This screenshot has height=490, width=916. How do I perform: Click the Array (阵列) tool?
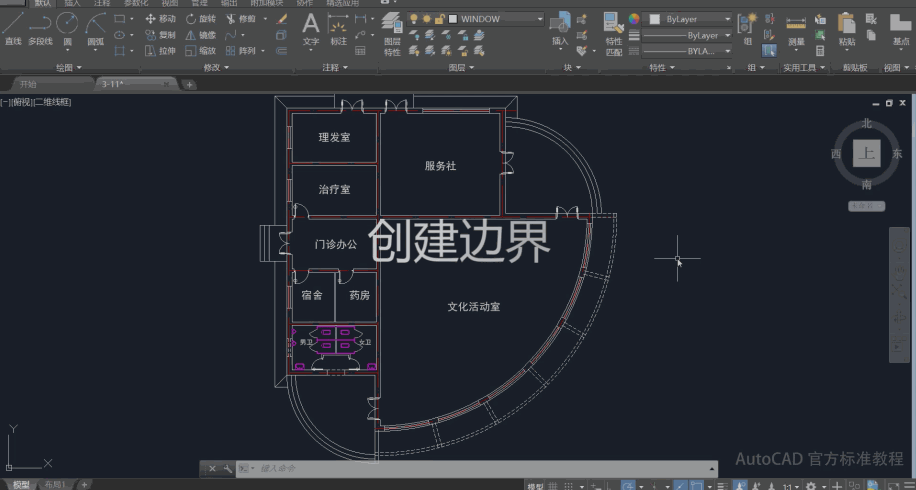pos(241,51)
